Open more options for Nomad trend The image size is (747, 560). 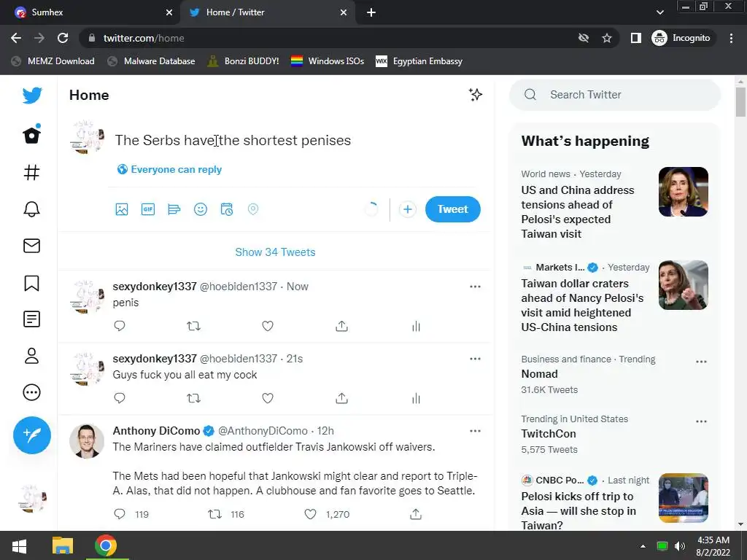[701, 362]
